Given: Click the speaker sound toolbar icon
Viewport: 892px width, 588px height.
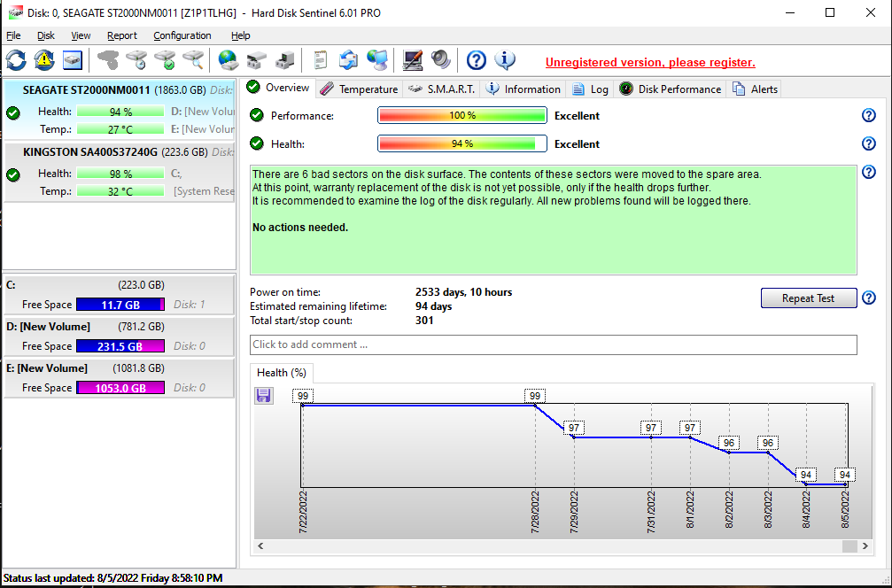Looking at the screenshot, I should click(441, 59).
